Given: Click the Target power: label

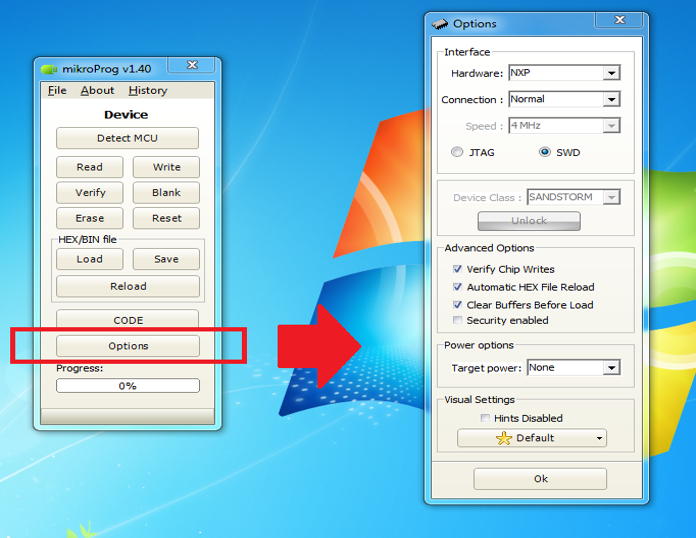Looking at the screenshot, I should [486, 368].
